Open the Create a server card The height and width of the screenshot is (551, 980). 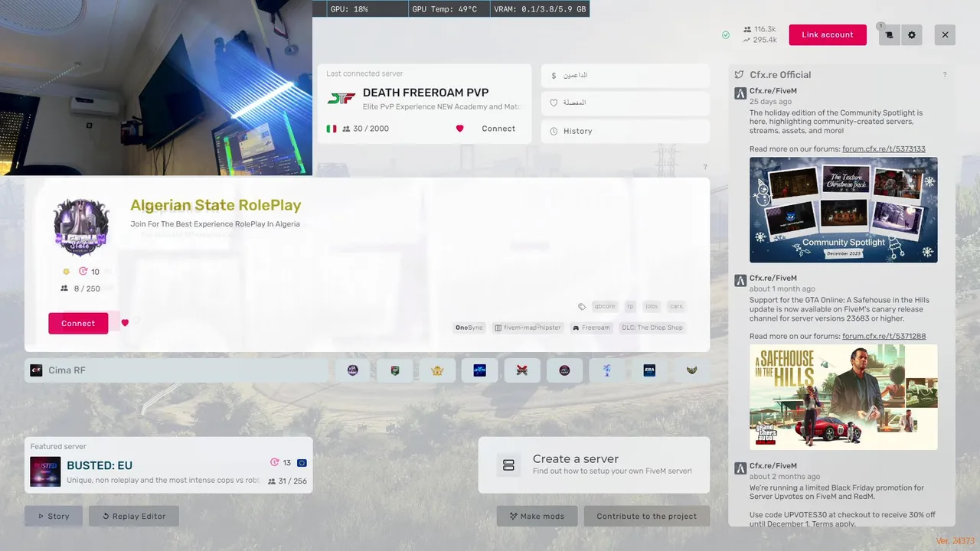[x=594, y=465]
